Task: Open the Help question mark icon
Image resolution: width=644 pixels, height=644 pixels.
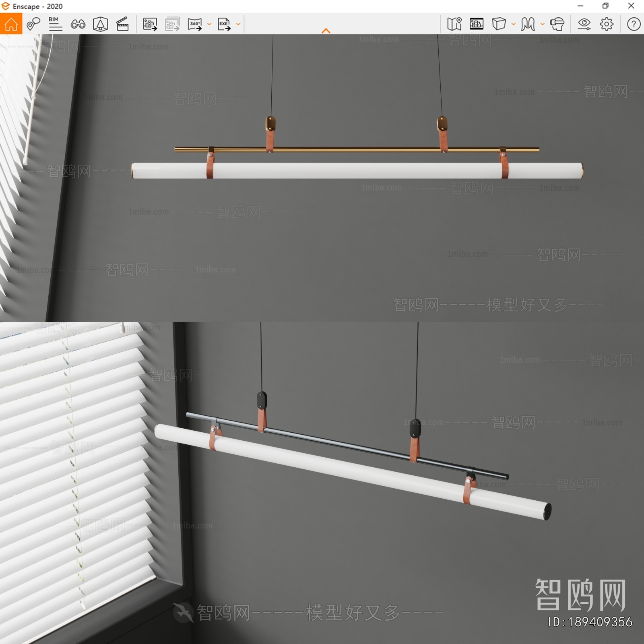Action: [x=634, y=24]
